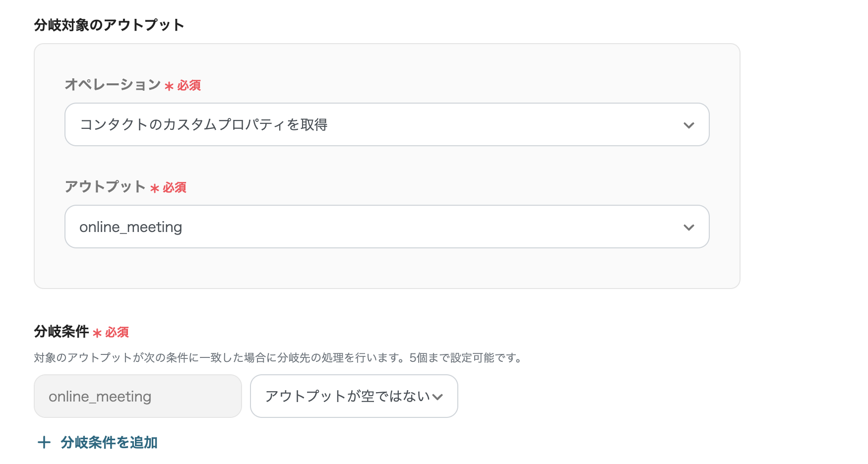Viewport: 868px width, 464px height.
Task: Click the asterisk beside the 分岐条件 heading
Action: (x=98, y=333)
